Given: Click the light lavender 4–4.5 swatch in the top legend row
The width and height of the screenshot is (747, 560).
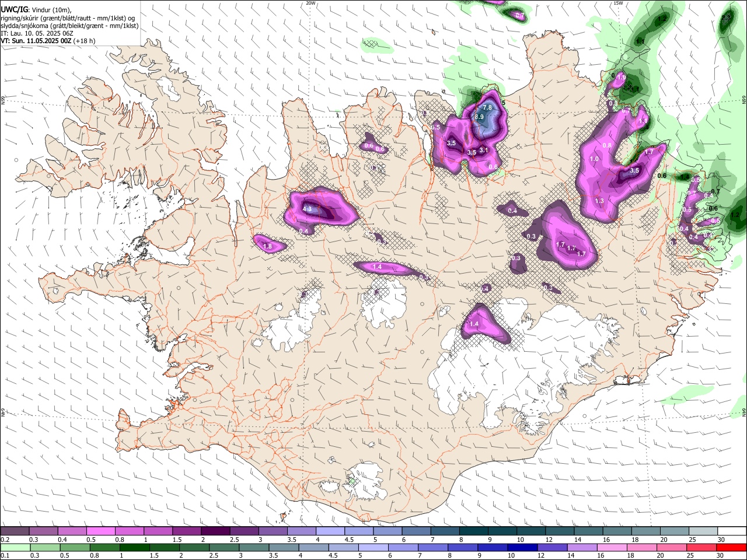Looking at the screenshot, I should coord(330,531).
